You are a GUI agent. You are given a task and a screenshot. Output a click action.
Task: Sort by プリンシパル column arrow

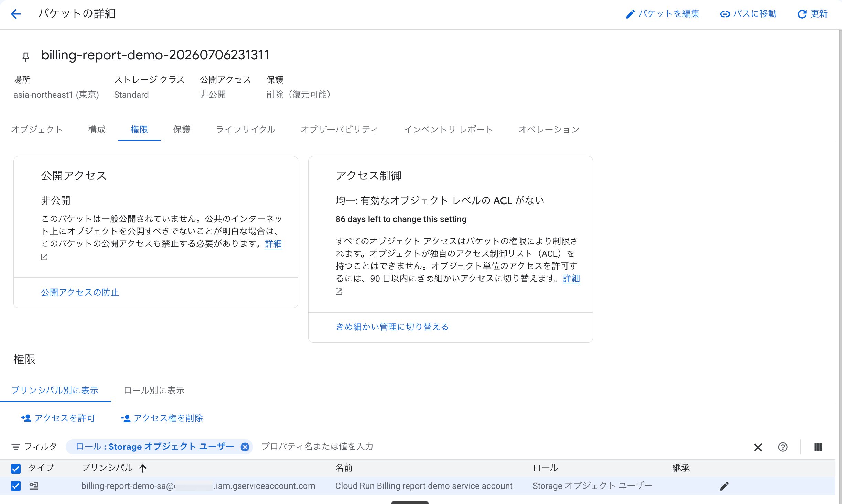[x=143, y=468]
